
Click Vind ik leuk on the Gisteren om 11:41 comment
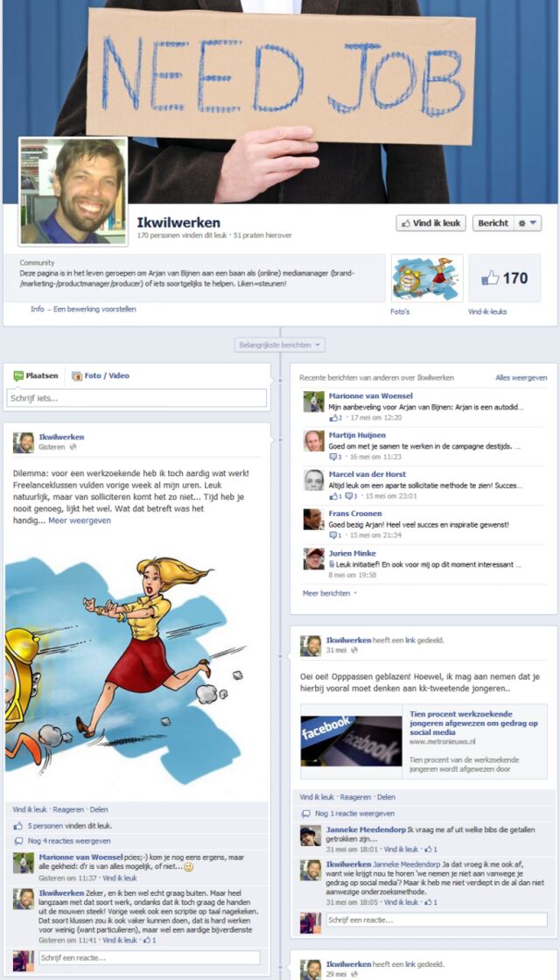point(119,940)
